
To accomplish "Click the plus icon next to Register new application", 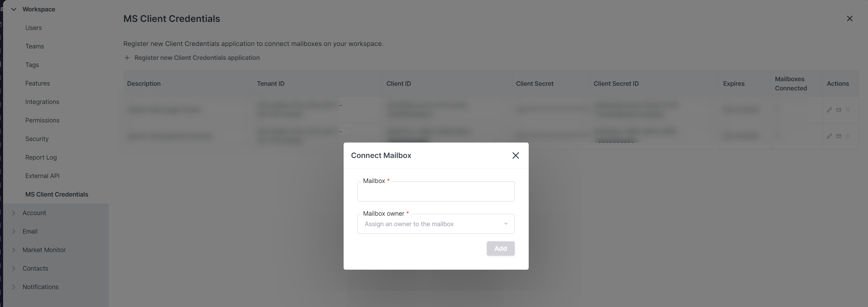I will click(127, 58).
